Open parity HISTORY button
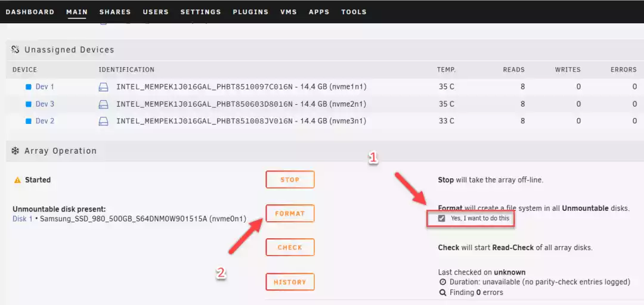 pyautogui.click(x=290, y=282)
